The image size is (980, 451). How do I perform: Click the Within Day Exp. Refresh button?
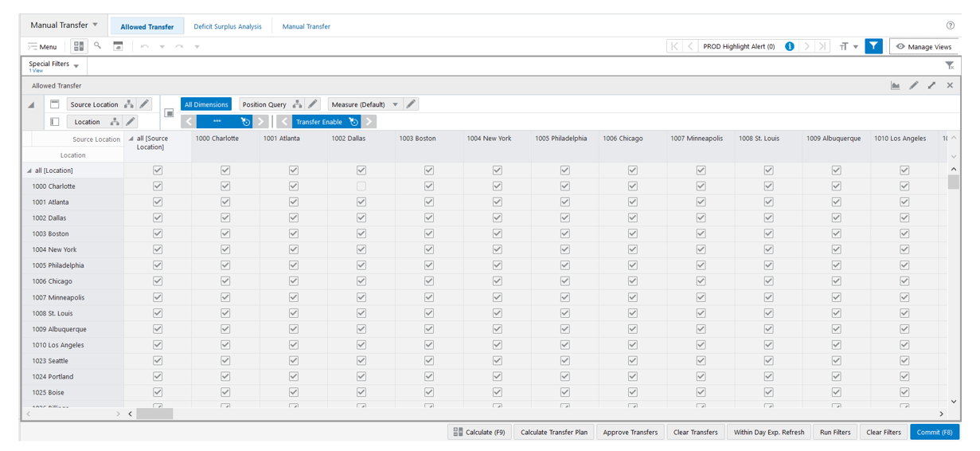tap(769, 432)
